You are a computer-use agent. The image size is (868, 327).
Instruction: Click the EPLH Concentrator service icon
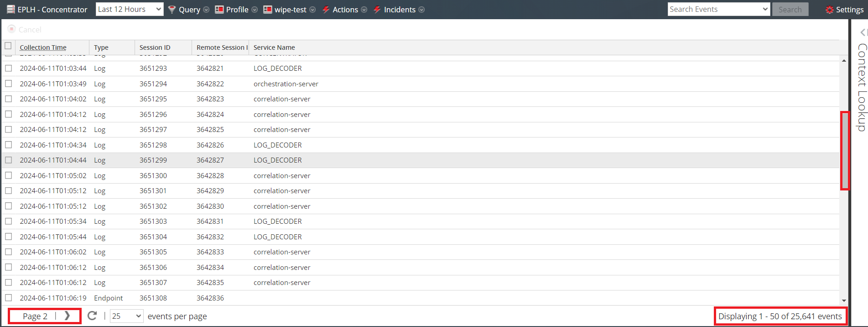tap(10, 10)
